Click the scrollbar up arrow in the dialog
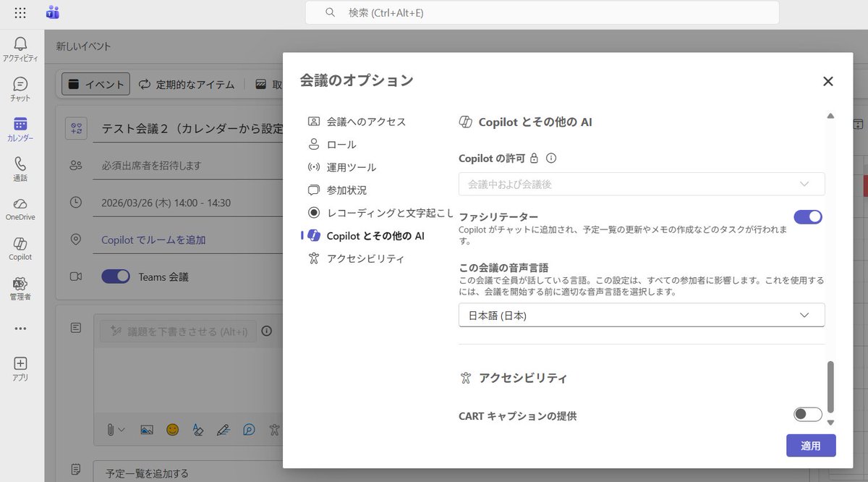Viewport: 868px width, 482px height. pyautogui.click(x=830, y=116)
